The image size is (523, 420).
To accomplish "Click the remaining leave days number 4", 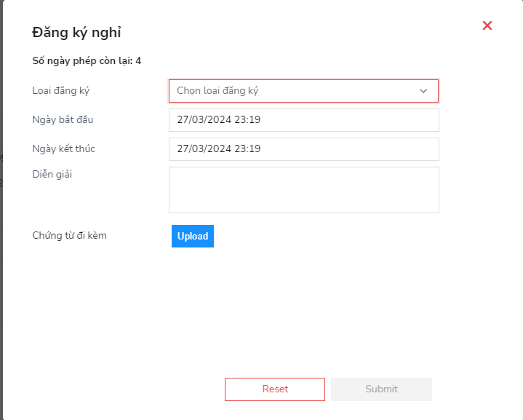I will pyautogui.click(x=138, y=61).
